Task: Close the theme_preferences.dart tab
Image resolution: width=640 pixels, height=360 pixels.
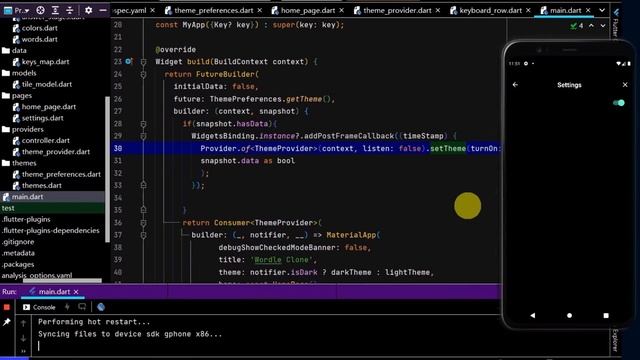Action: pos(260,10)
